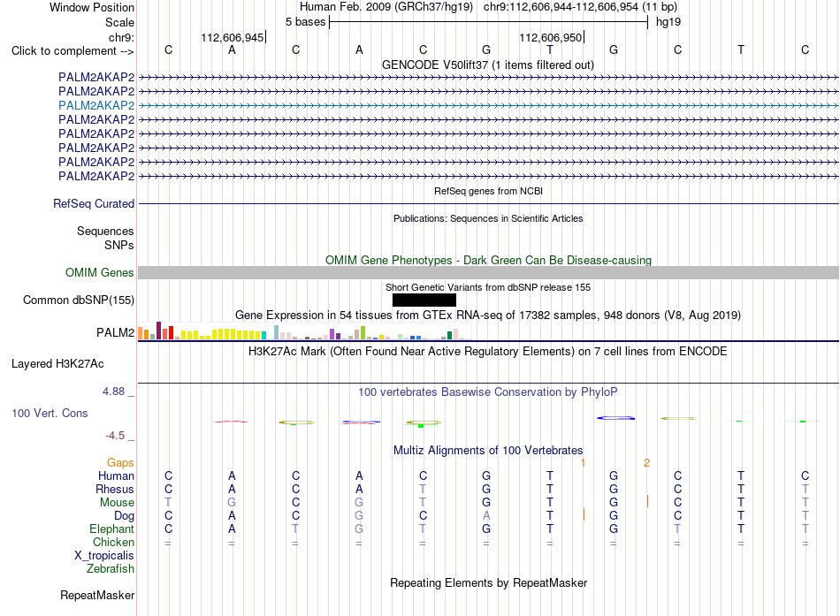This screenshot has width=840, height=616.
Task: Click the Layered H3K27Ac track label
Action: click(57, 364)
